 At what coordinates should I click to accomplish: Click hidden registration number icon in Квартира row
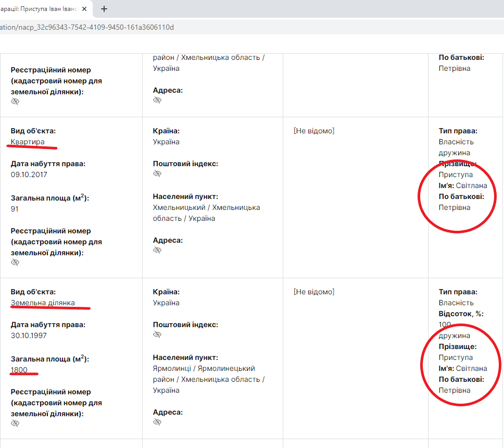click(x=15, y=263)
